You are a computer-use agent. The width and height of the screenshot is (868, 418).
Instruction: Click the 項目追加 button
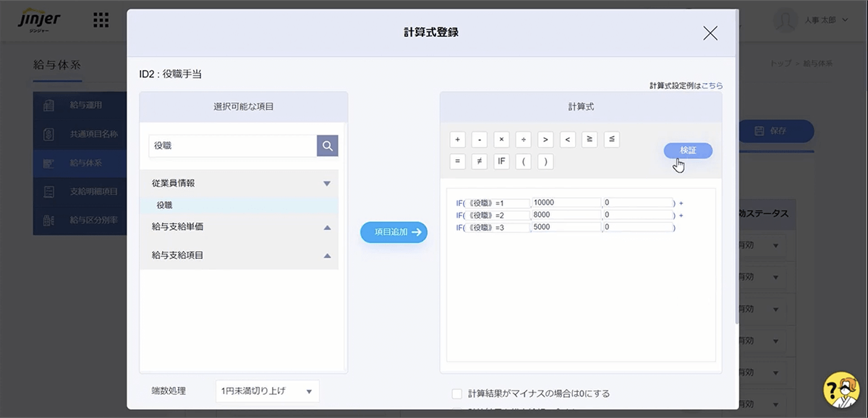click(394, 232)
